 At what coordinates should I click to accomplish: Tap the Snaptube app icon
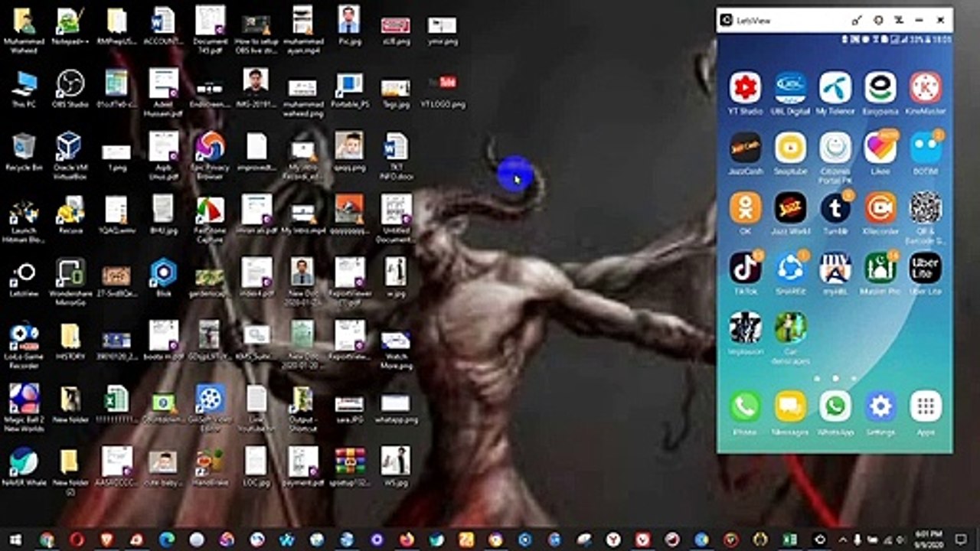pos(790,148)
